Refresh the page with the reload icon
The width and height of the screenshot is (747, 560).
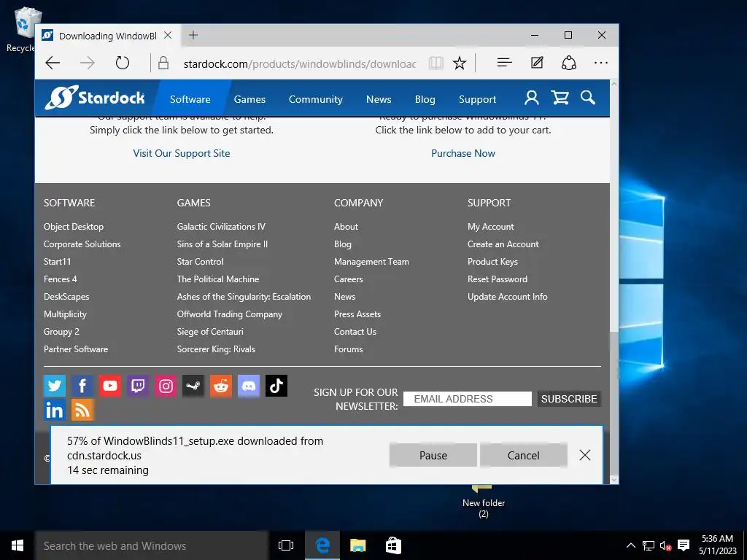123,63
